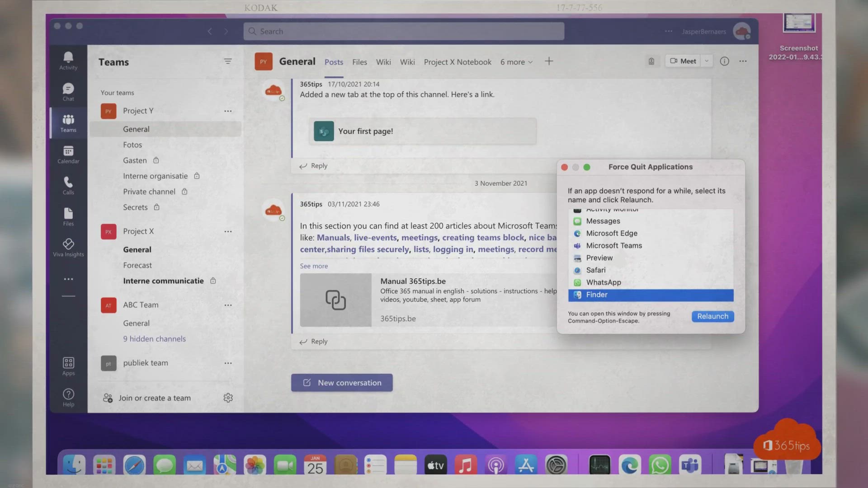The height and width of the screenshot is (488, 868).
Task: Select Microsoft Teams in Force Quit list
Action: 651,246
